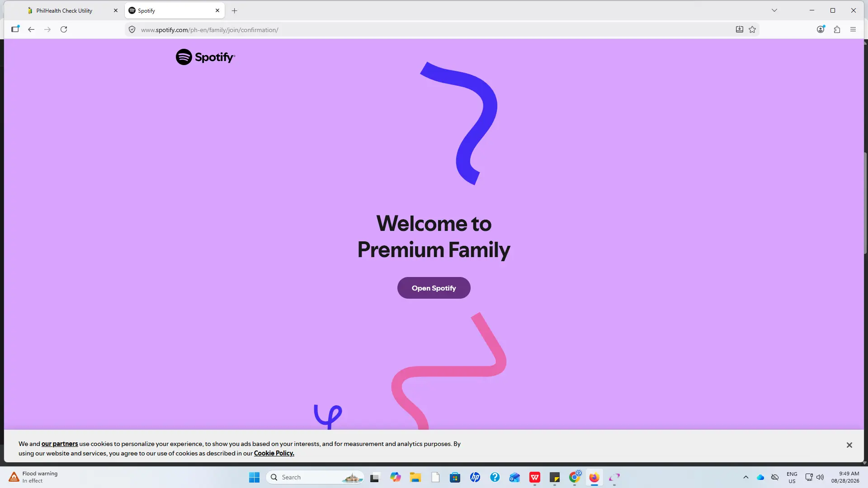The width and height of the screenshot is (868, 488).
Task: Click the page's vertical scrollbar
Action: click(x=865, y=203)
